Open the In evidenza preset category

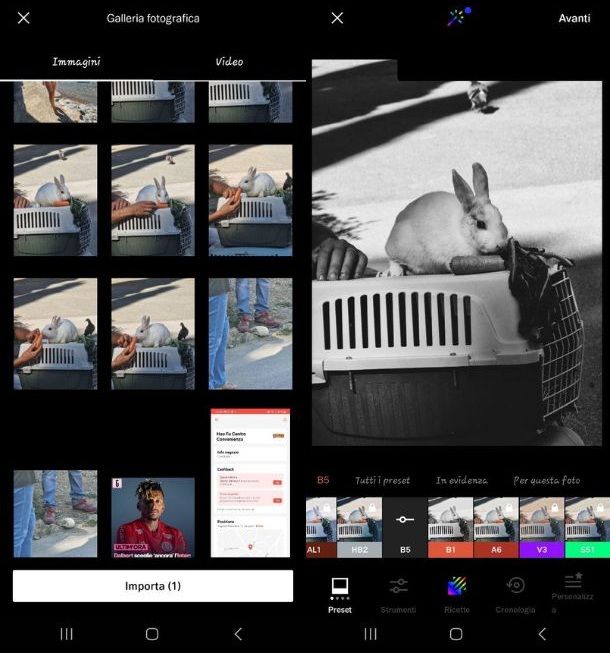point(462,481)
